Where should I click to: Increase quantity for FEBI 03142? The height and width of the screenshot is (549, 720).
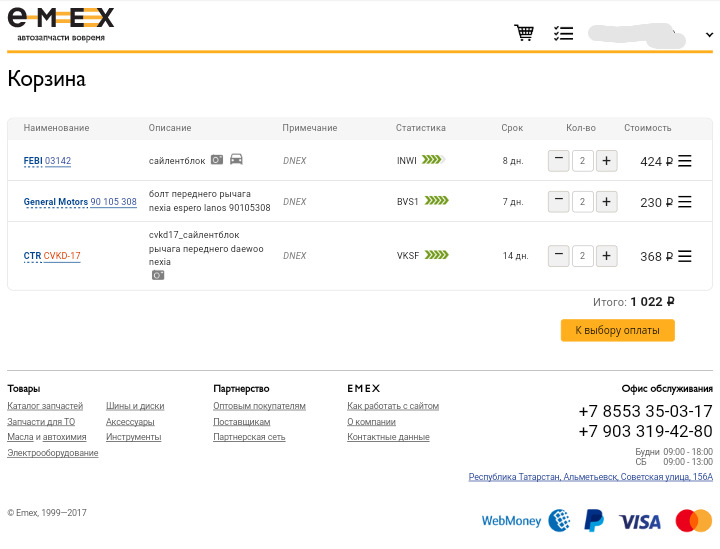(606, 161)
